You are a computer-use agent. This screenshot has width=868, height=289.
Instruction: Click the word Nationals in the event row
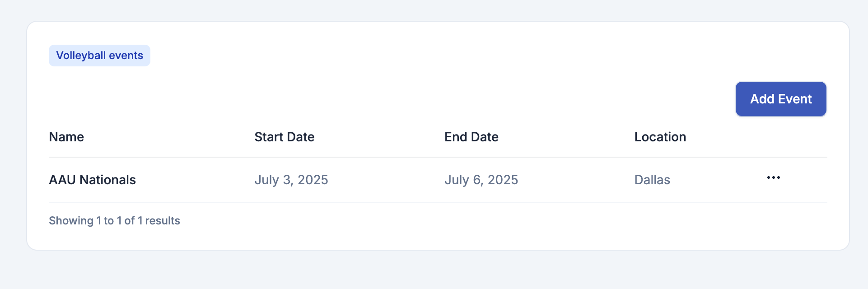107,180
